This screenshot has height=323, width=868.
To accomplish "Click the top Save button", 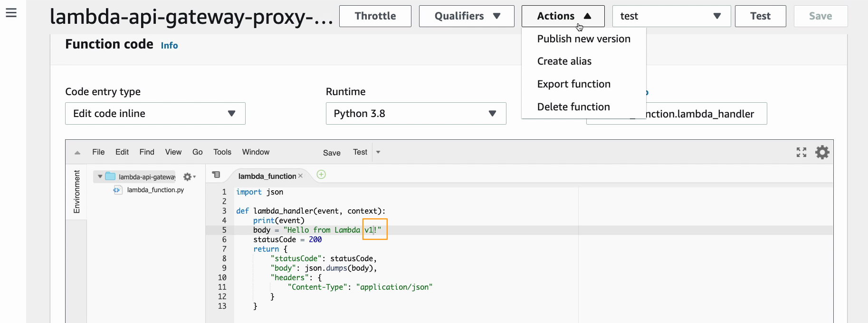I will tap(820, 16).
